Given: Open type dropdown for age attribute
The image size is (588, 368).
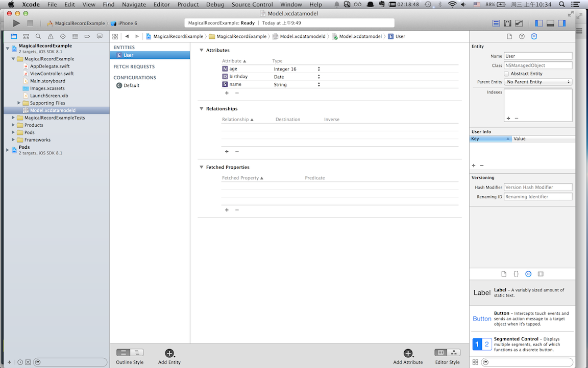Looking at the screenshot, I should click(318, 69).
